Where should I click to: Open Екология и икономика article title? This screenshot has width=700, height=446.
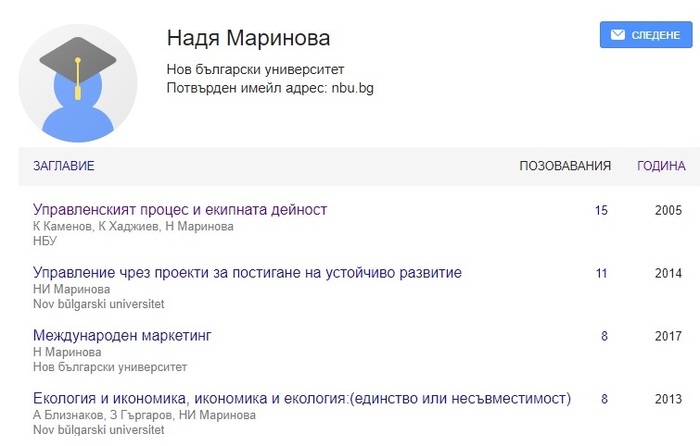click(302, 399)
